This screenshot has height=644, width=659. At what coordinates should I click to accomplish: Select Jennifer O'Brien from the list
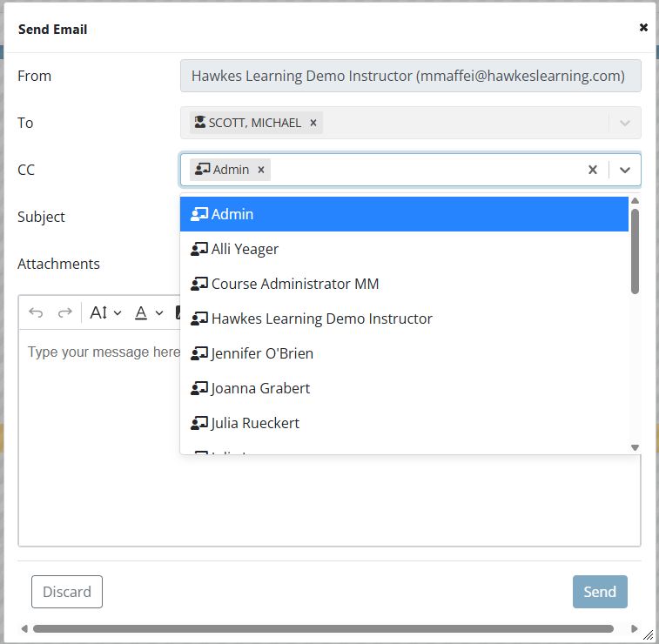[x=403, y=353]
